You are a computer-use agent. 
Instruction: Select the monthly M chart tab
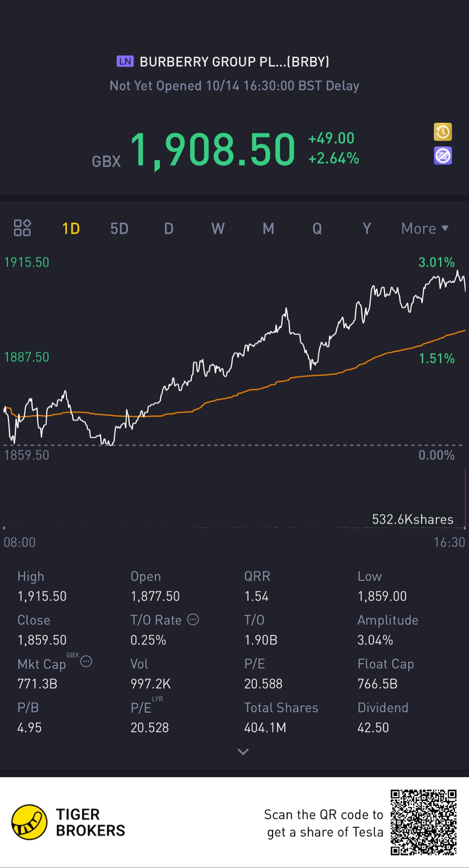[x=268, y=228]
